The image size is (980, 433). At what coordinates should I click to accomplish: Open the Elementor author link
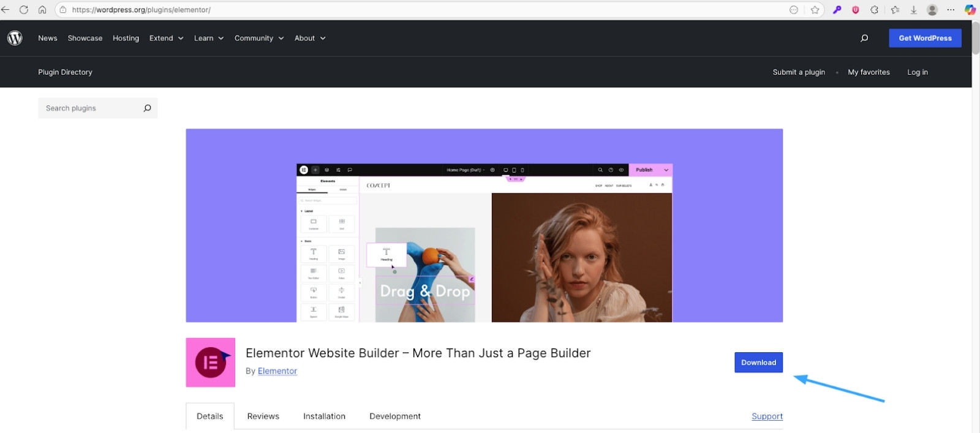coord(277,371)
